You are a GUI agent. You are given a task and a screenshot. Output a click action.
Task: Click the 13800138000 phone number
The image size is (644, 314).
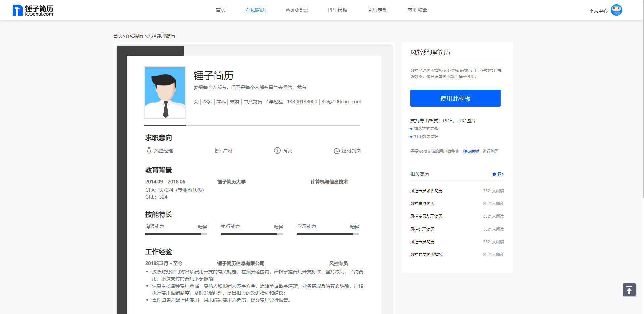tap(302, 102)
